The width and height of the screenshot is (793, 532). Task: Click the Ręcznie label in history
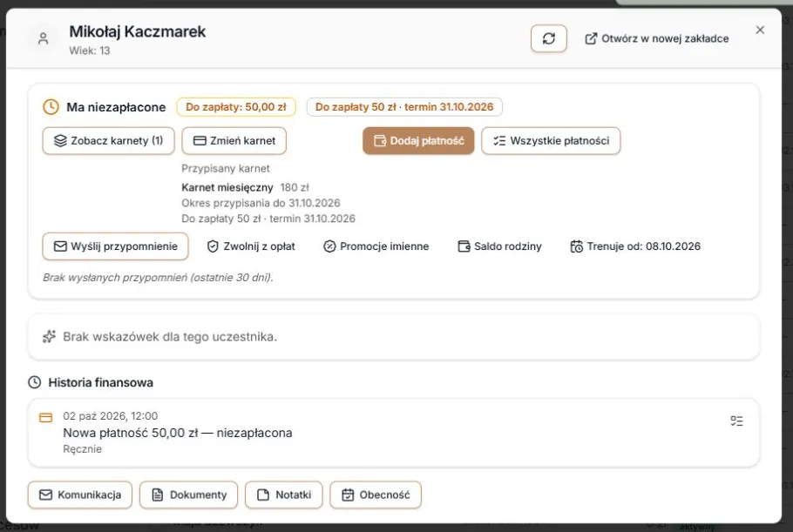tap(83, 449)
